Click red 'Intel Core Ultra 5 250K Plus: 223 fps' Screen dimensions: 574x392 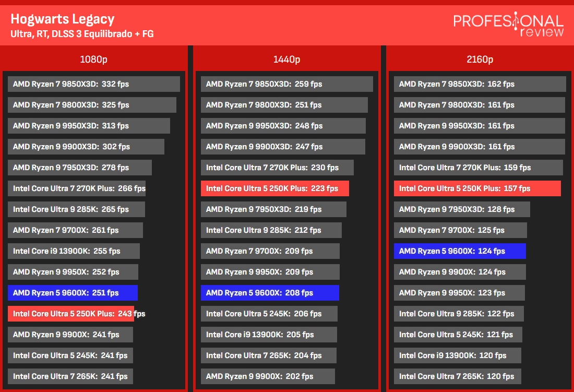[x=275, y=188]
